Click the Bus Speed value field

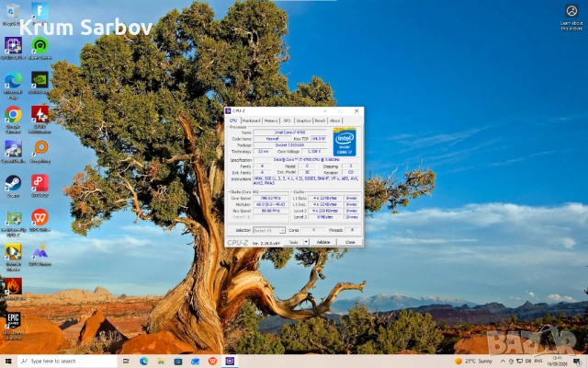pyautogui.click(x=270, y=211)
